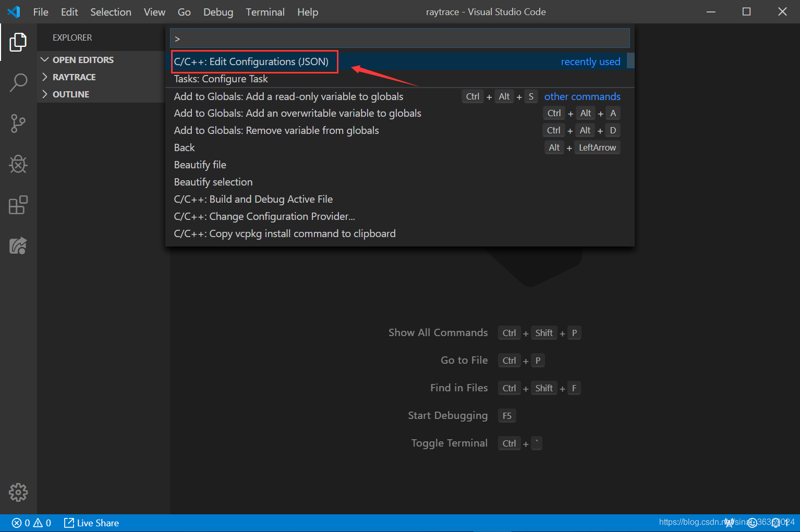Click the EXPLORER panel title

[x=72, y=38]
